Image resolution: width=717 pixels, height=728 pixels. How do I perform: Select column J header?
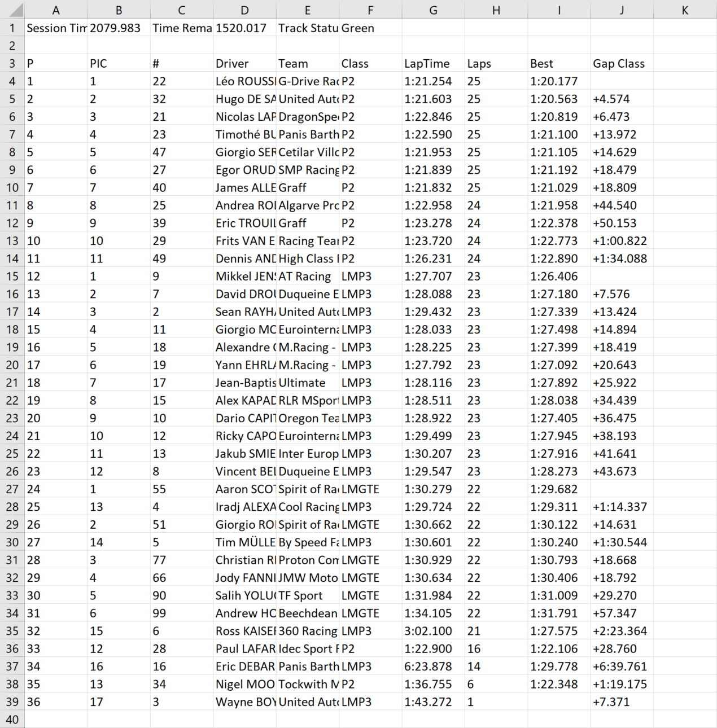621,10
